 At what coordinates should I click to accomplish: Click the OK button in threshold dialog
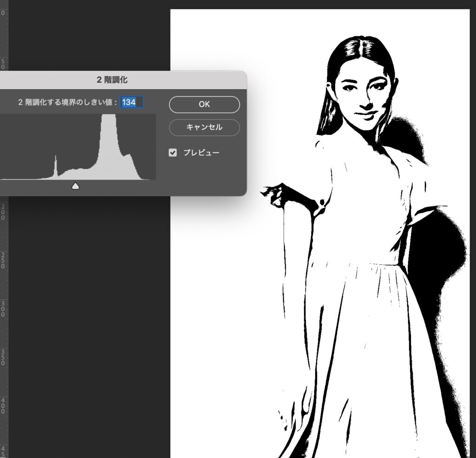[204, 105]
